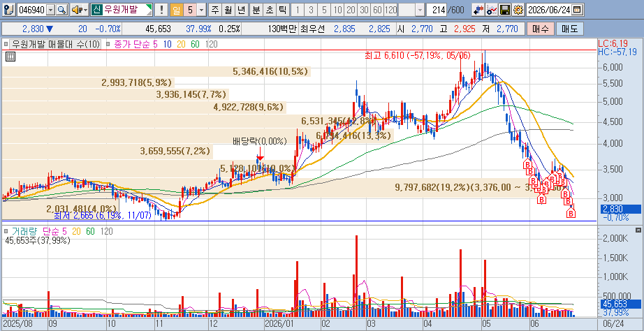644x331 pixels.
Task: Select the 60 period interval button
Action: pyautogui.click(x=377, y=10)
